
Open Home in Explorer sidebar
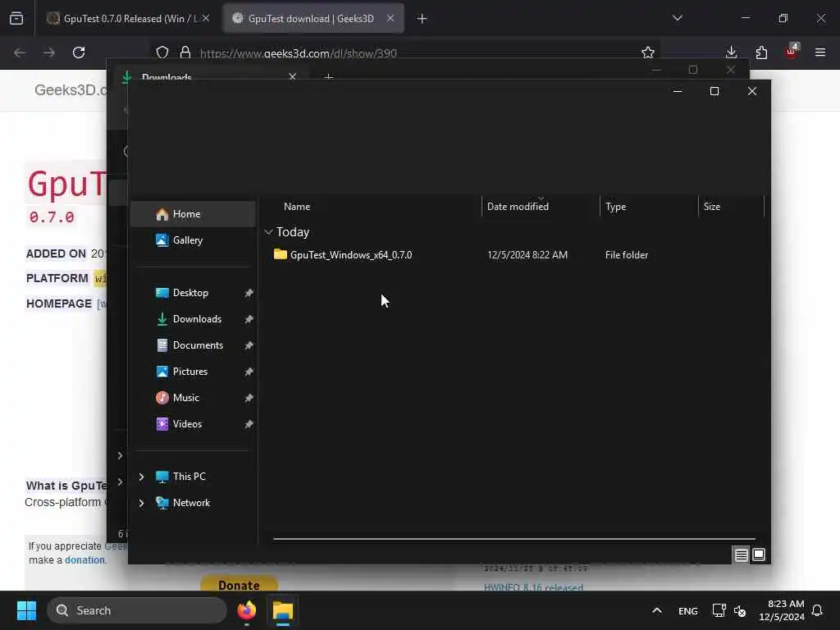[x=193, y=214]
